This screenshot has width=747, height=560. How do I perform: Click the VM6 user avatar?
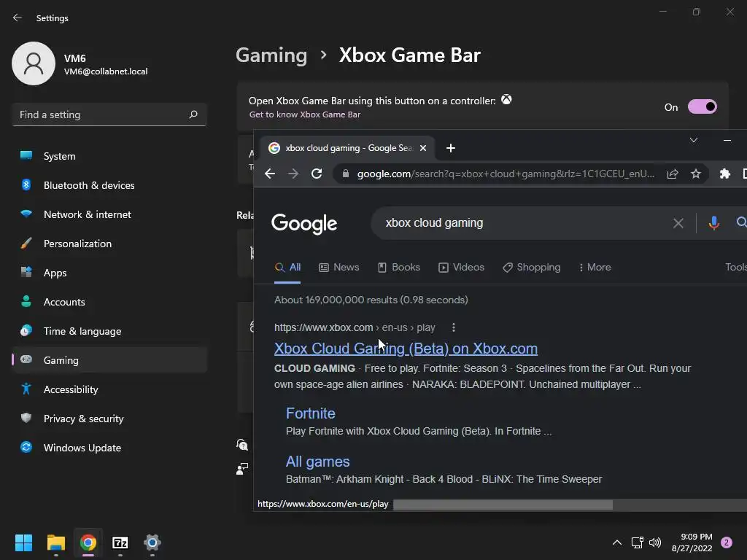[34, 63]
